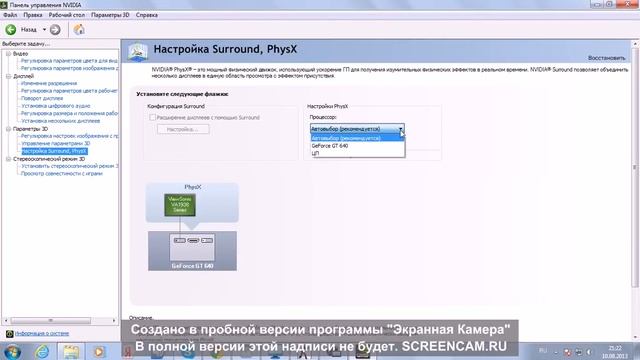
Task: Open Регулировка параметров цвета рабочего стола
Action: [x=69, y=91]
